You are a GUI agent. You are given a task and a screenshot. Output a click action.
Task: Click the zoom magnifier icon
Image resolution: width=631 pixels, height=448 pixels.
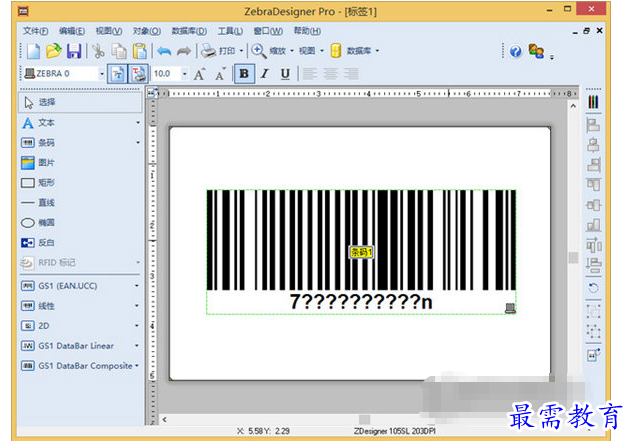258,51
